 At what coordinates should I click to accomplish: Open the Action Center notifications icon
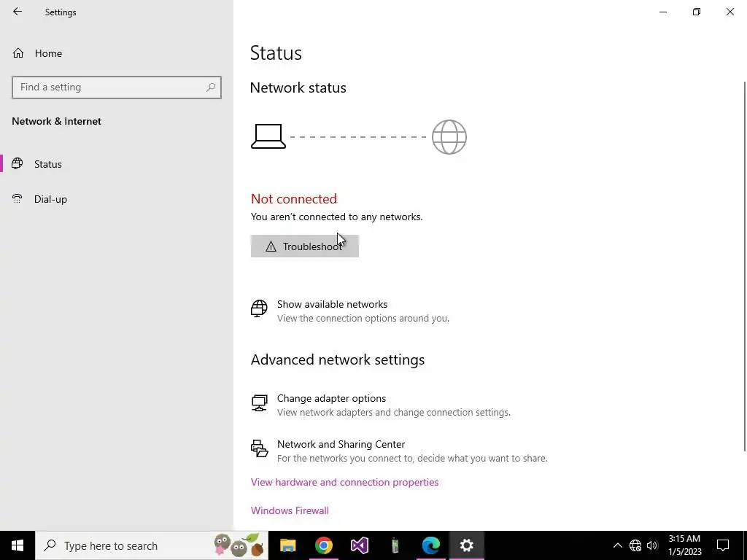pos(723,545)
